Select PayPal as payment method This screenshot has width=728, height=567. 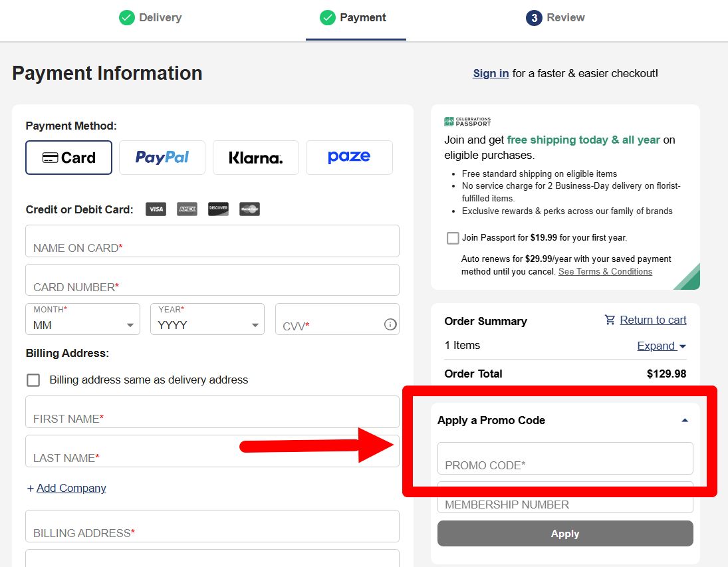(x=162, y=158)
